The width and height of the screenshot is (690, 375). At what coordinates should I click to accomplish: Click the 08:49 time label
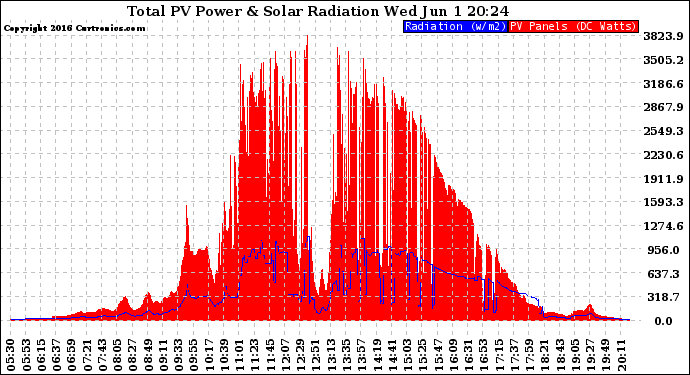148,355
